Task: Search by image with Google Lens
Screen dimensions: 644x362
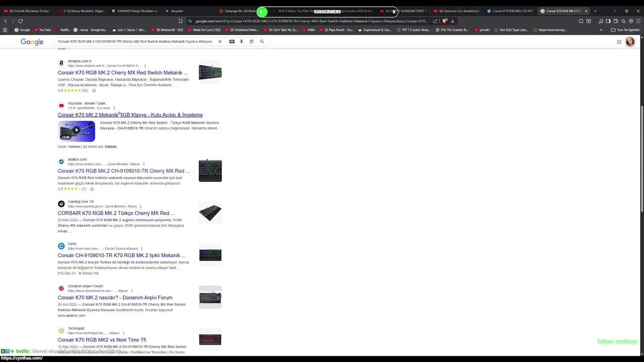Action: (x=252, y=41)
